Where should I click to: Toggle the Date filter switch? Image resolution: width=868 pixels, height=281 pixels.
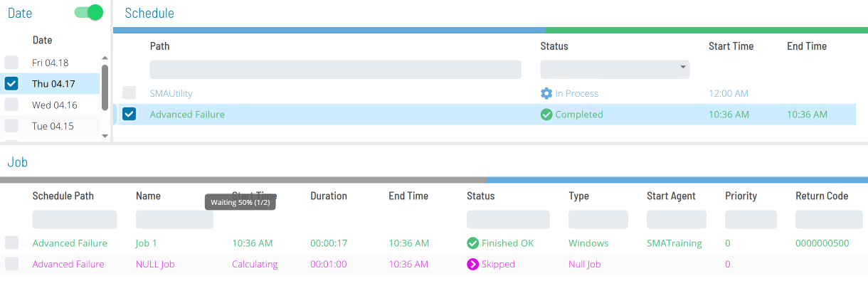click(89, 12)
